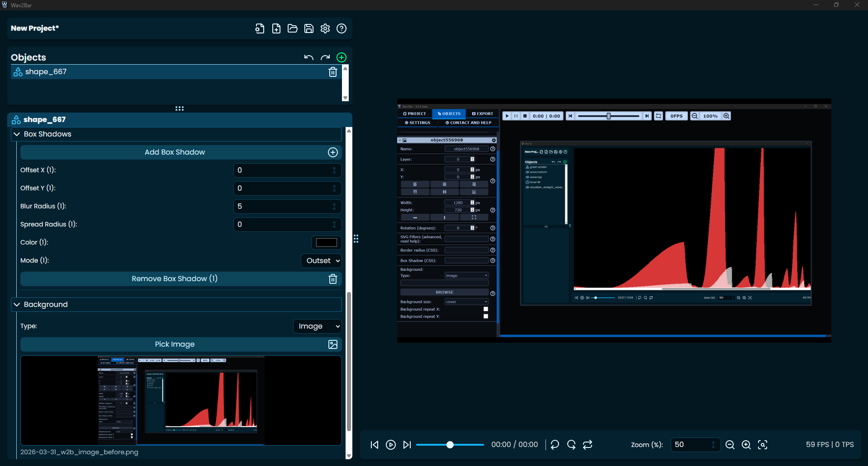
Task: Add a new object with green plus
Action: [x=342, y=57]
